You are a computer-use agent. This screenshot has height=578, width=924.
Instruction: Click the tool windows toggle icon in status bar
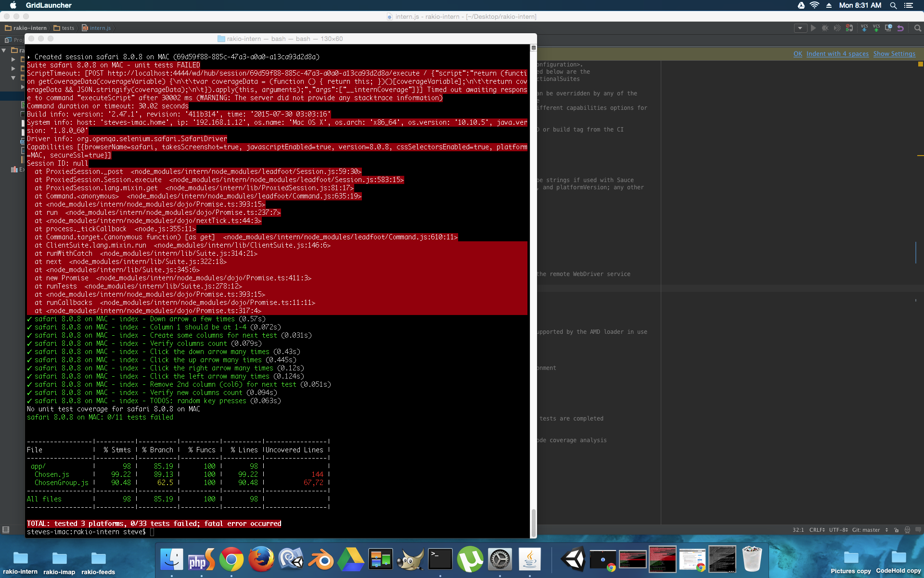click(x=6, y=530)
